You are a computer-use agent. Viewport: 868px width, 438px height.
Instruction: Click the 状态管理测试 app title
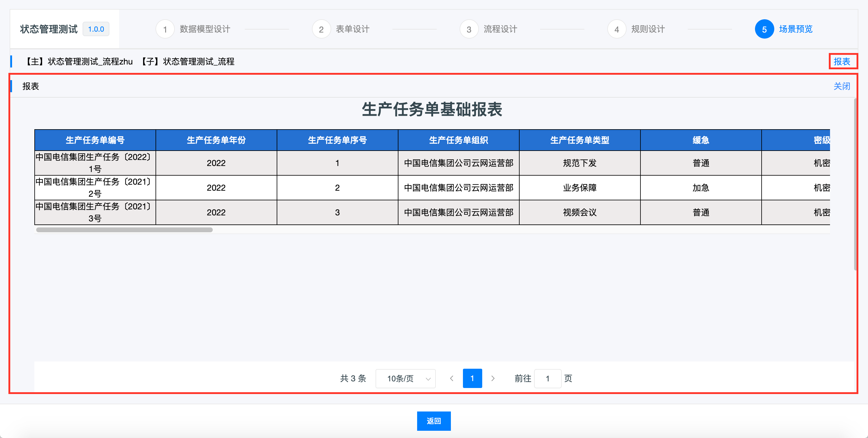coord(49,29)
